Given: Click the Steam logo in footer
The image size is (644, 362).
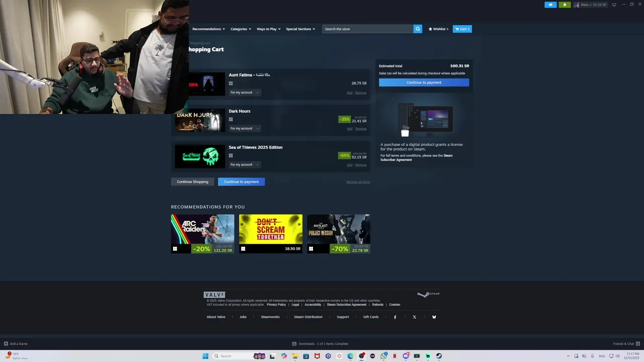Looking at the screenshot, I should pos(429,294).
